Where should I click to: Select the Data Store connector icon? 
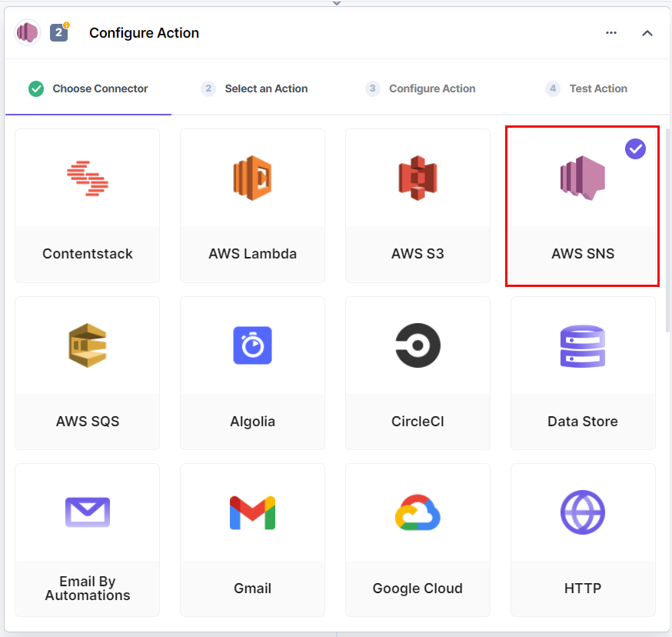pos(583,345)
